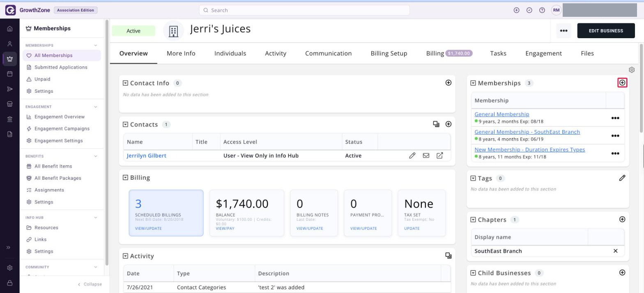Screen dimensions: 644x293
Task: Collapse the Memberships panel
Action: coord(473,83)
